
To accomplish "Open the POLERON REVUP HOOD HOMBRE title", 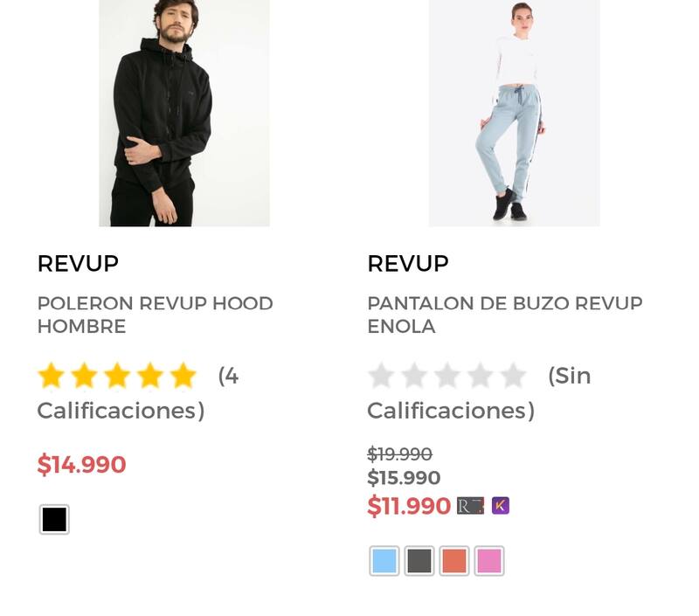I will coord(155,315).
